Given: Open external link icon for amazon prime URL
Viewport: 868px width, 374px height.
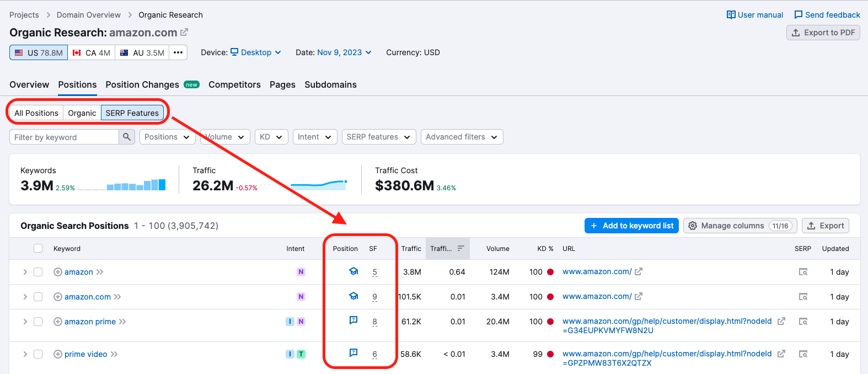Looking at the screenshot, I should pos(781,321).
